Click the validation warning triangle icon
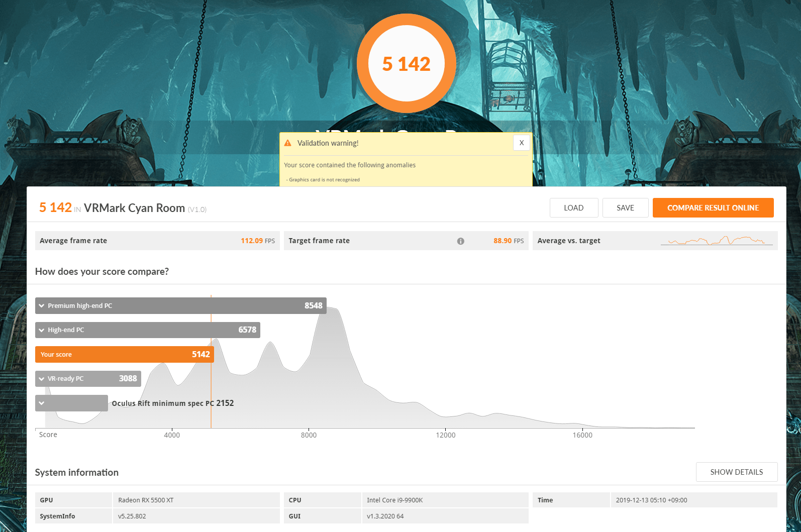 (288, 143)
